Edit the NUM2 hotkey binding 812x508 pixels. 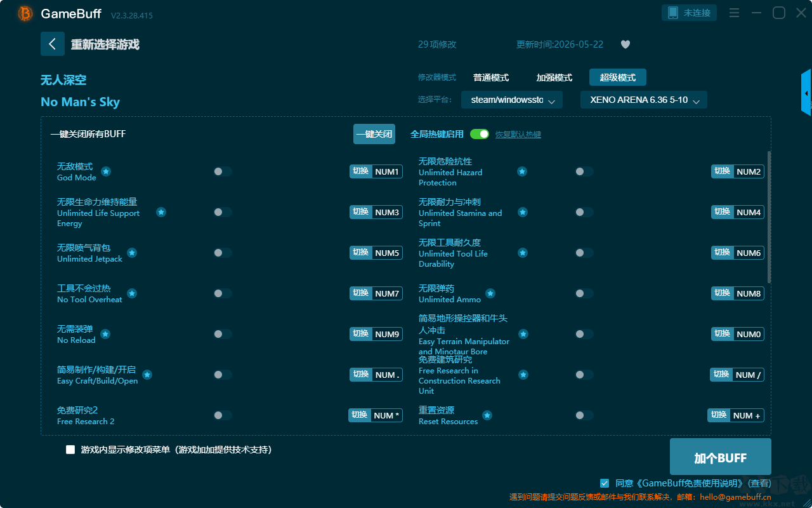click(x=738, y=171)
